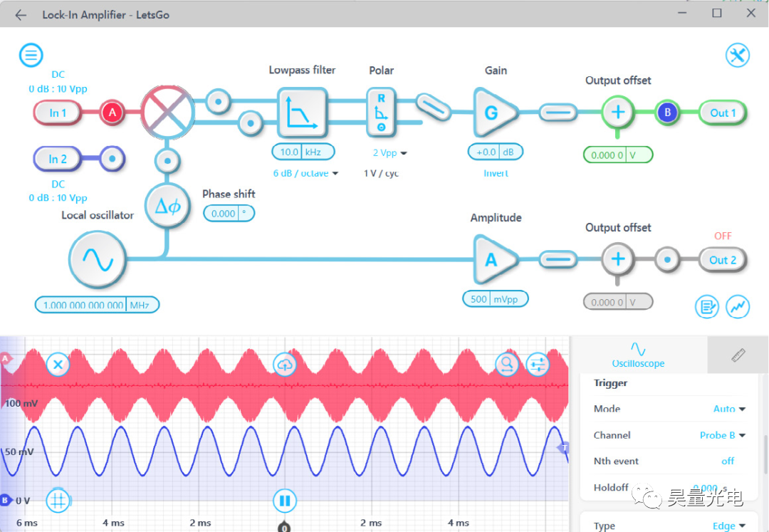Pause the oscilloscope acquisition
769x532 pixels.
click(x=284, y=501)
